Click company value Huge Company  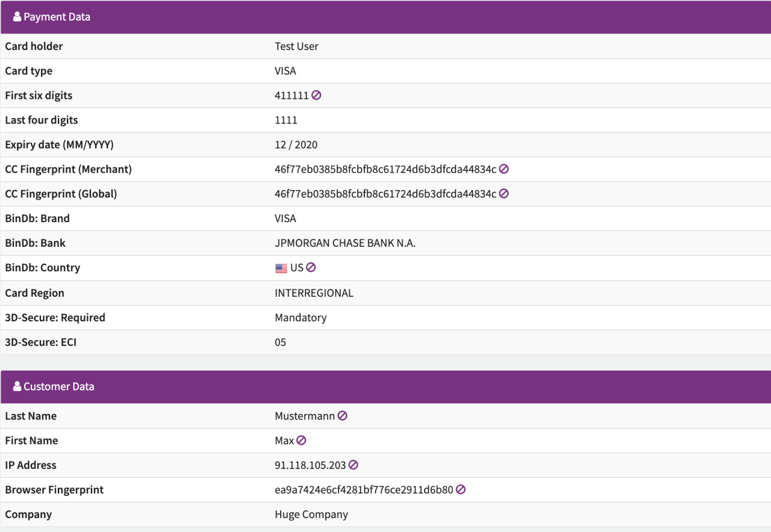[x=311, y=515]
